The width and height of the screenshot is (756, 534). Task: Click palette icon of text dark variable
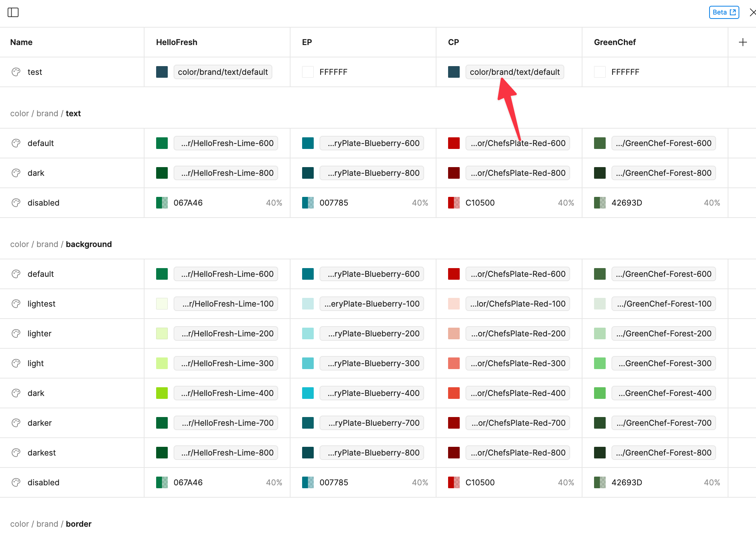click(x=16, y=173)
